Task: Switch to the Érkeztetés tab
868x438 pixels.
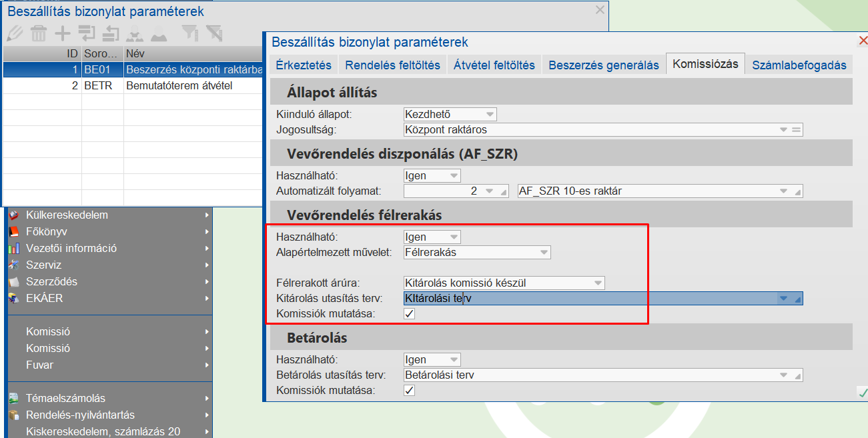Action: coord(304,65)
